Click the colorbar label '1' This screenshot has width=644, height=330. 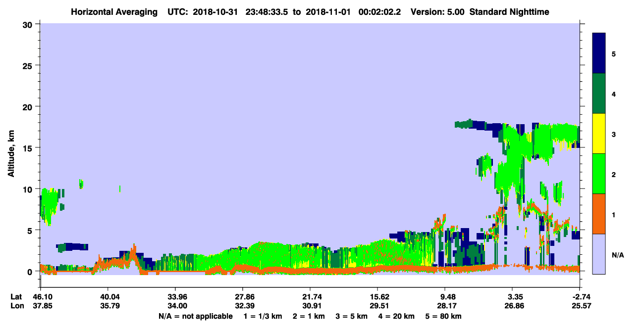[x=614, y=215]
